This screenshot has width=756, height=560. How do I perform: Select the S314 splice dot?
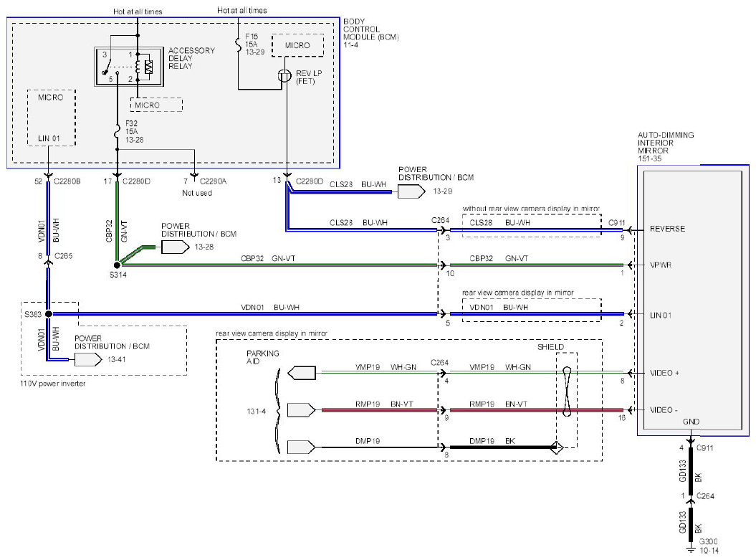click(117, 265)
